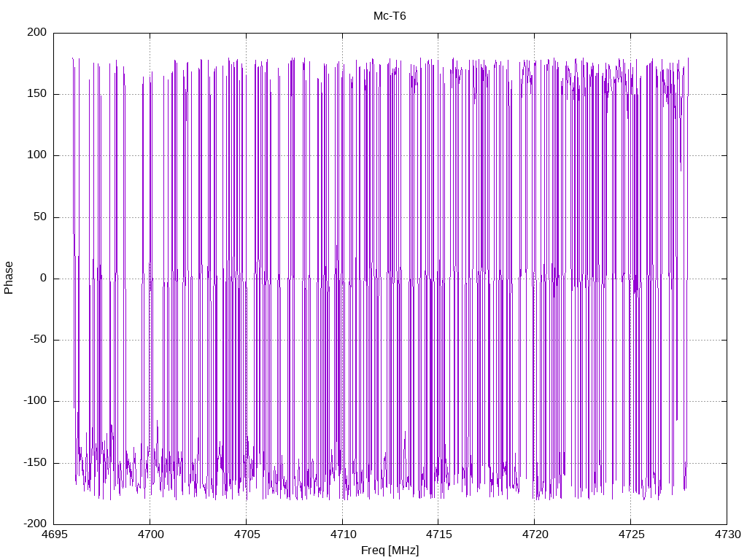Click the -50 y-axis tick label
Image resolution: width=747 pixels, height=560 pixels.
[38, 340]
